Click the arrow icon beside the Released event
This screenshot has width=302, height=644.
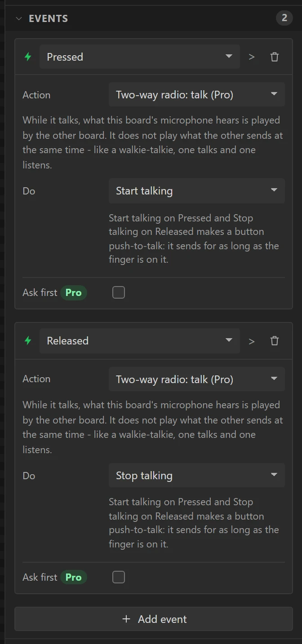[252, 341]
